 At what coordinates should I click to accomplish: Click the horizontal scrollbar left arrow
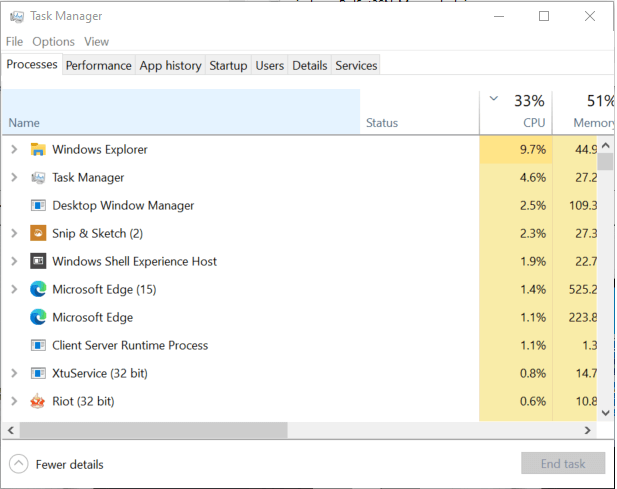(x=11, y=430)
